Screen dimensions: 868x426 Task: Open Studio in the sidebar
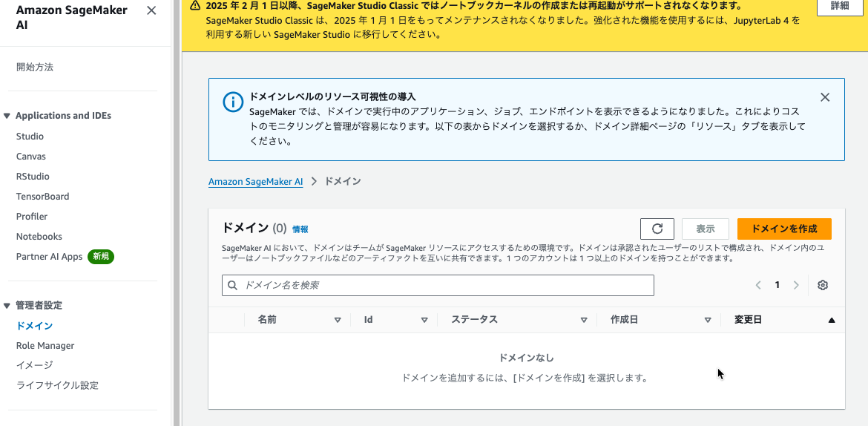point(30,137)
